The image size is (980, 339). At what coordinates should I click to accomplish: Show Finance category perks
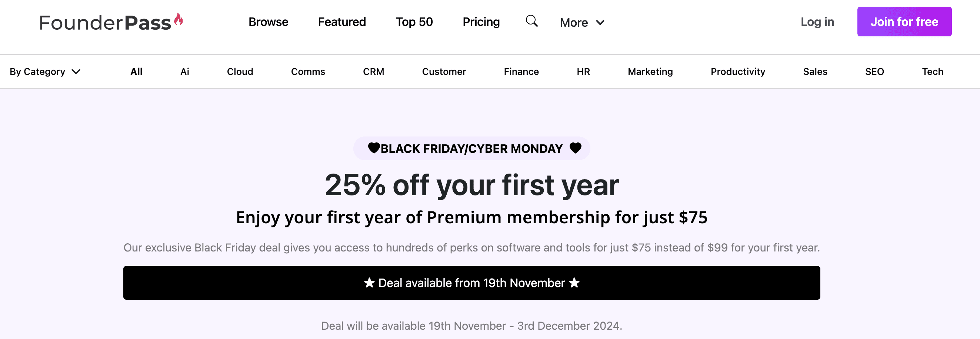tap(521, 72)
